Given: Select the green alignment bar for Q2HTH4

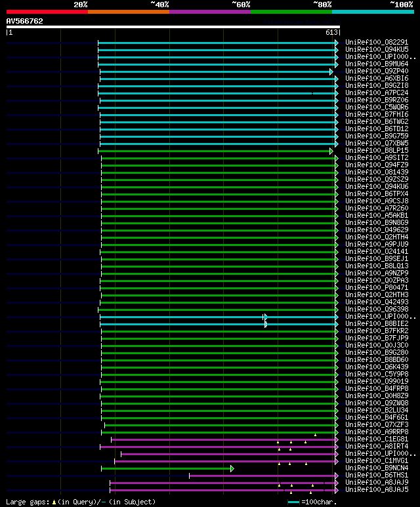Looking at the screenshot, I should pyautogui.click(x=218, y=237).
